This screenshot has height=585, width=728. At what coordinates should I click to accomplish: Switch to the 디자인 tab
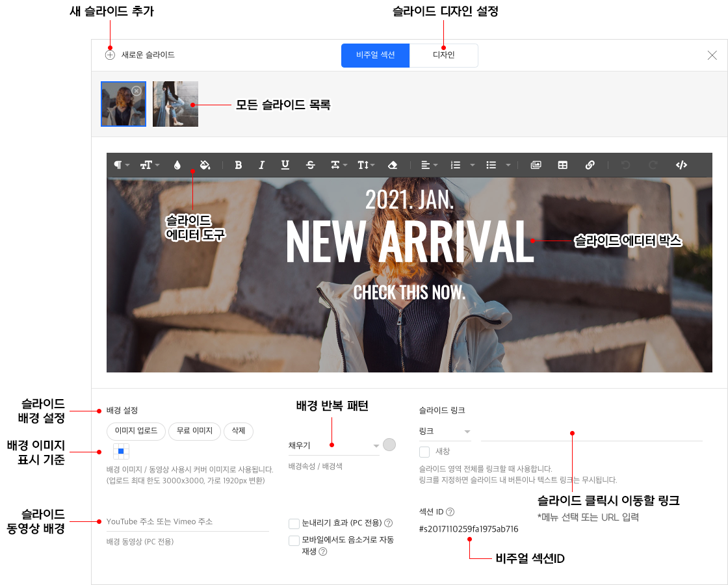click(443, 55)
